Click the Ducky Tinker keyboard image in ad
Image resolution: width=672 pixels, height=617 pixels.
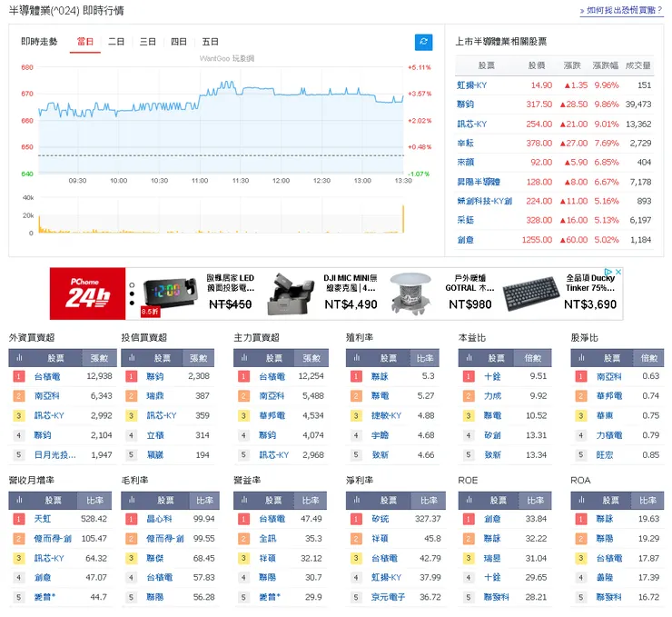[x=530, y=294]
